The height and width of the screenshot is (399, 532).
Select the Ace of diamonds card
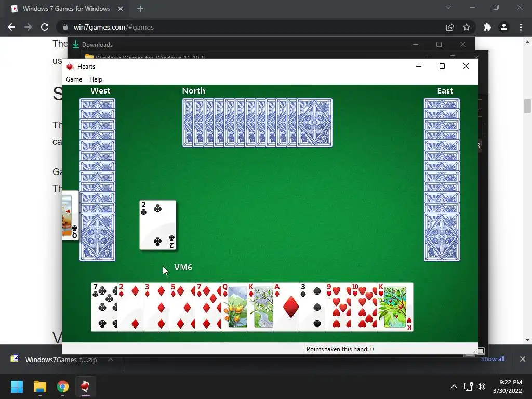click(x=286, y=307)
